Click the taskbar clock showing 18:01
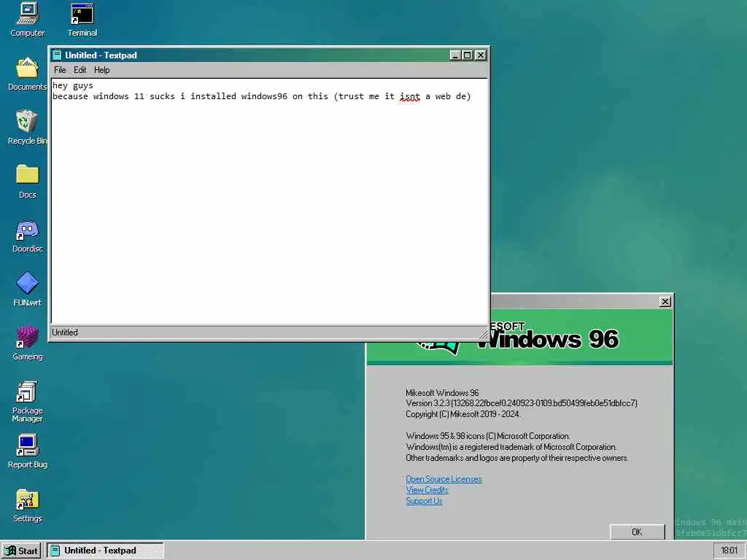This screenshot has width=747, height=560. [729, 551]
